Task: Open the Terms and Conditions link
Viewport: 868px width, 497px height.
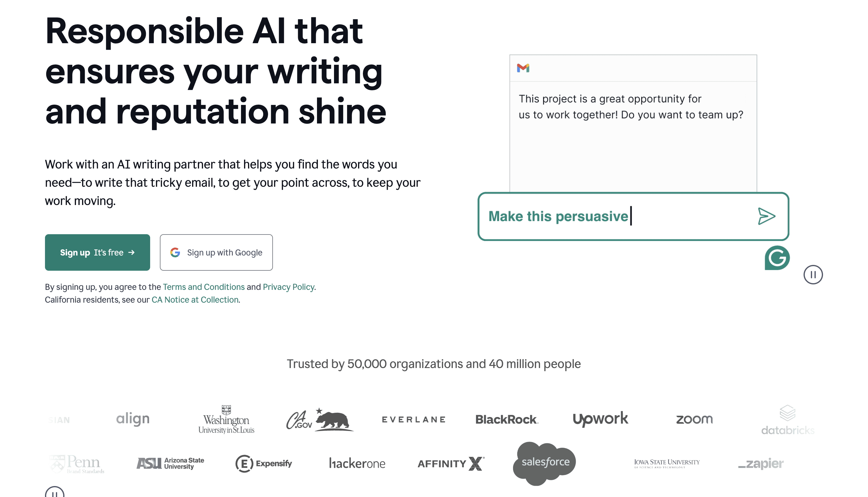Action: [203, 287]
